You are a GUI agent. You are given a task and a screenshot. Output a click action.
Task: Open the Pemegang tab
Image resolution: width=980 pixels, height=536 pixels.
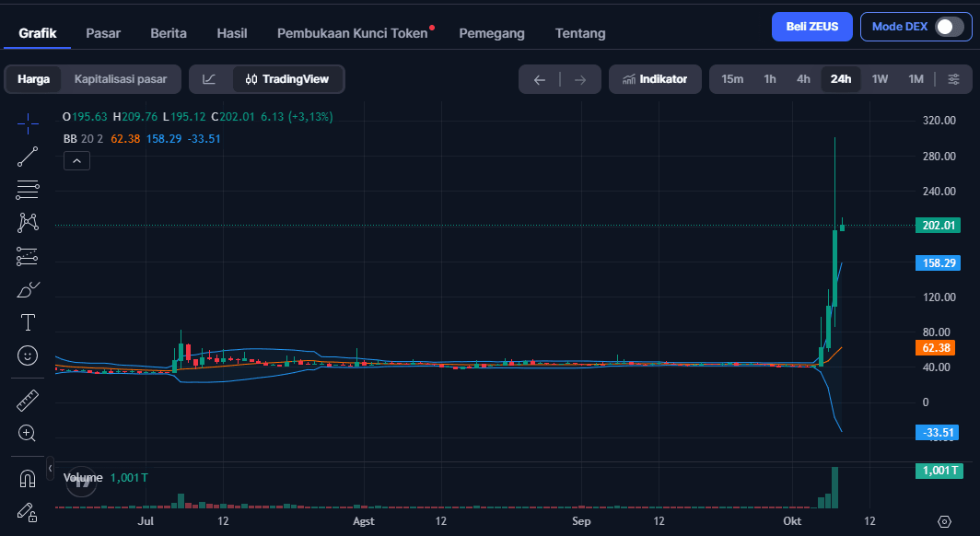pos(492,33)
